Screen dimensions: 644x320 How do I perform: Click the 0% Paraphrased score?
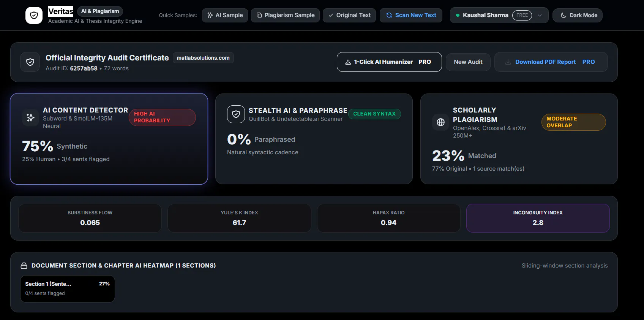(261, 139)
